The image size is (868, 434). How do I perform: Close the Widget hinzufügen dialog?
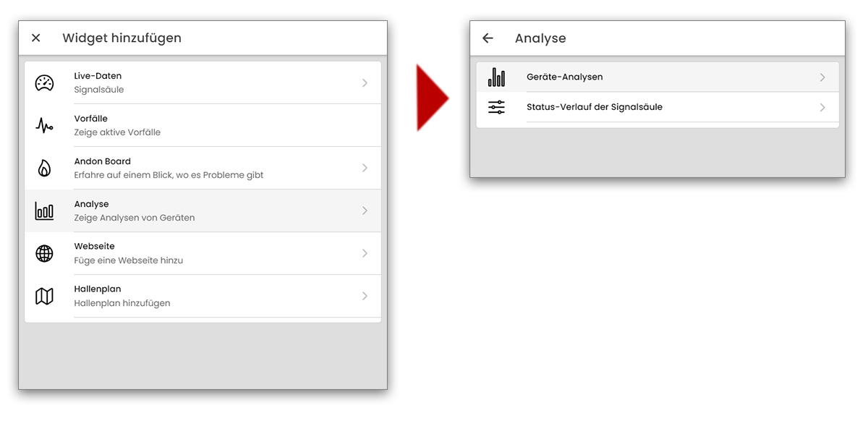(x=36, y=38)
